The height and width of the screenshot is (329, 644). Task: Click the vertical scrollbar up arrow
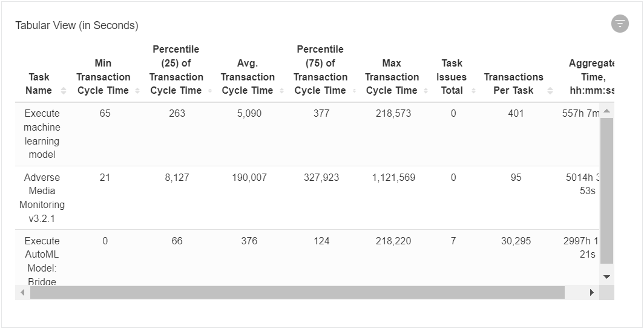(x=606, y=111)
